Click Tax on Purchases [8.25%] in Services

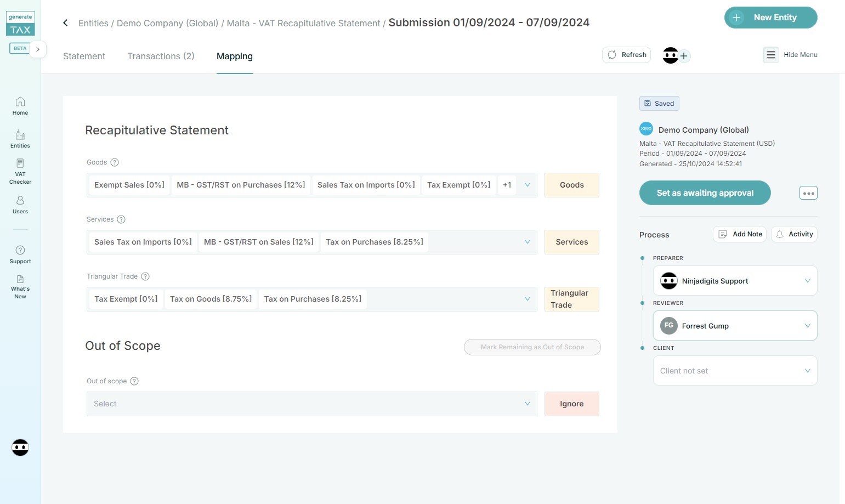(x=375, y=242)
